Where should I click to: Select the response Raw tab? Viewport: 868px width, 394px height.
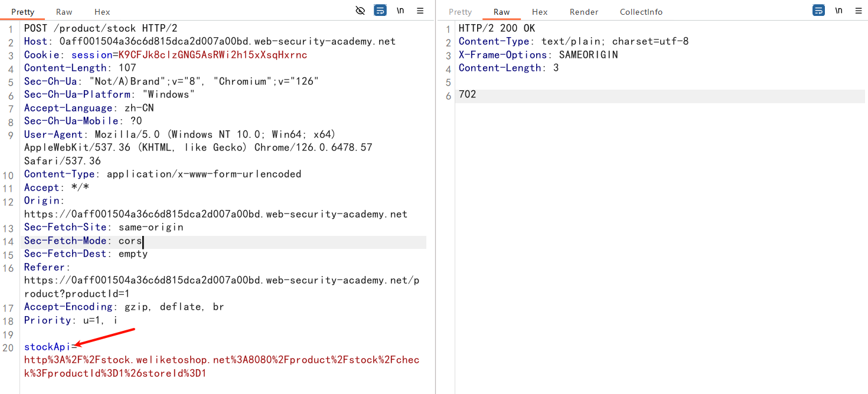(501, 12)
